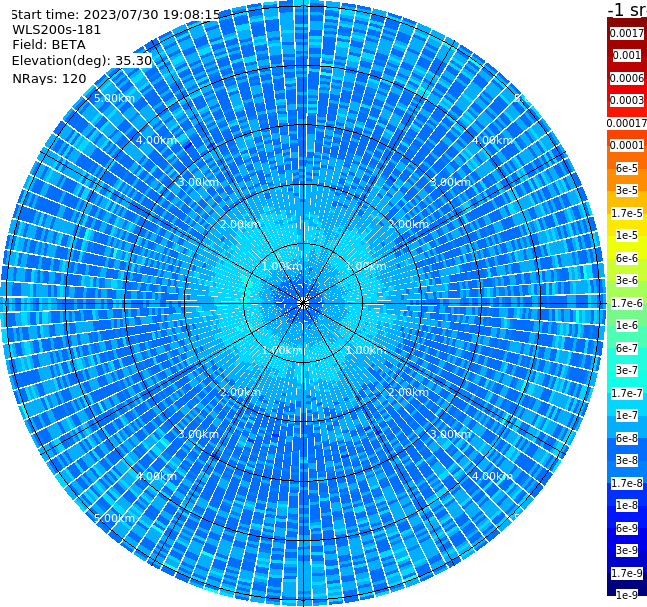Click the 3e-8 colorbar label

click(627, 460)
